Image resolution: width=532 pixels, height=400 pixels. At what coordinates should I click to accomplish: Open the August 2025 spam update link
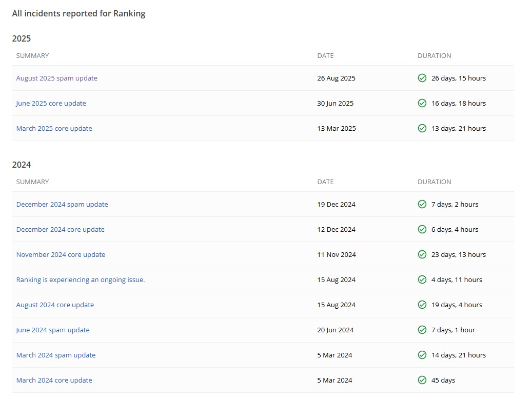[x=56, y=78]
